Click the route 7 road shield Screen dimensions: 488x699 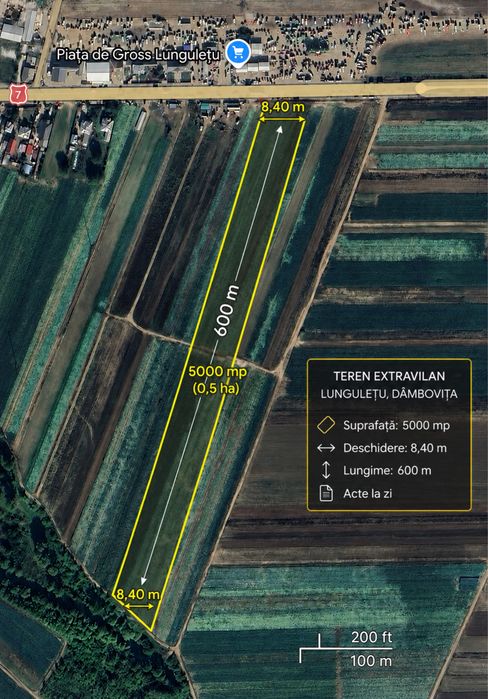click(19, 95)
